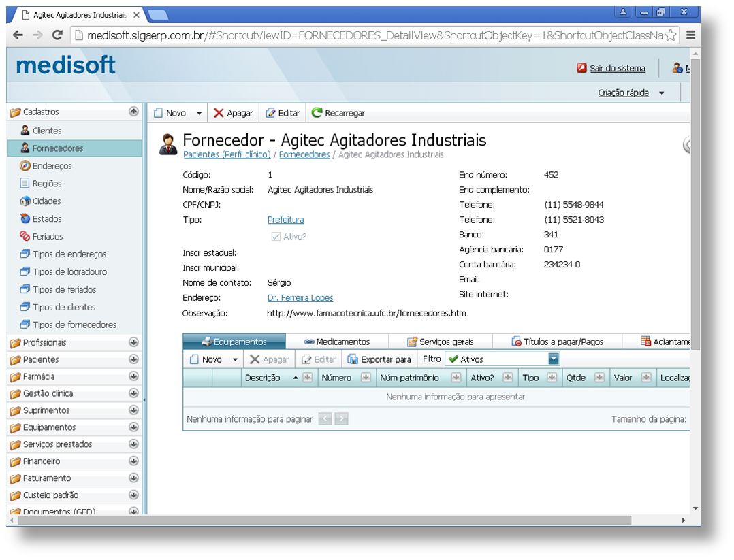Click the medisoft logo

coord(66,65)
